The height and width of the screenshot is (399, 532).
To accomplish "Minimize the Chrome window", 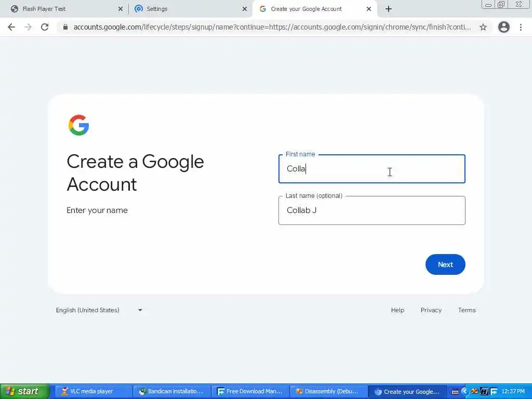I will point(488,4).
